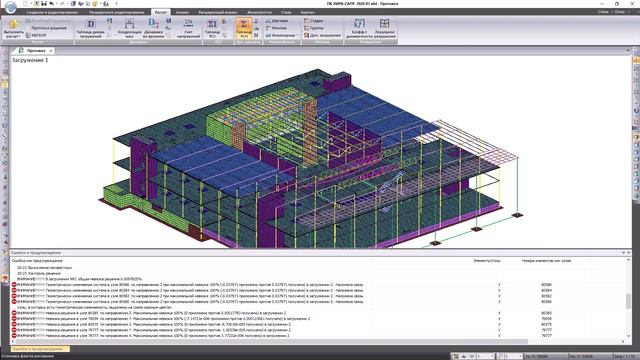This screenshot has height=360, width=640.
Task: Open Доп. загружения
Action: click(x=322, y=36)
